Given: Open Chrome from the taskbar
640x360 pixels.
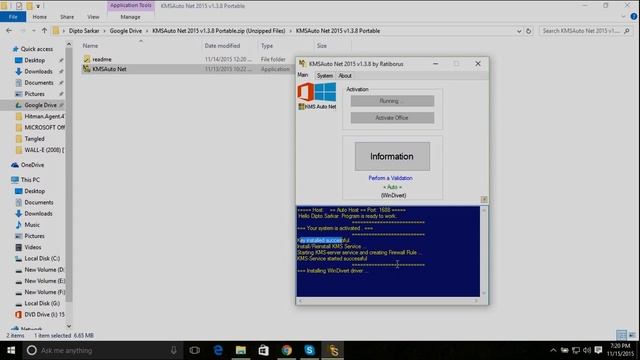Looking at the screenshot, I should point(287,350).
